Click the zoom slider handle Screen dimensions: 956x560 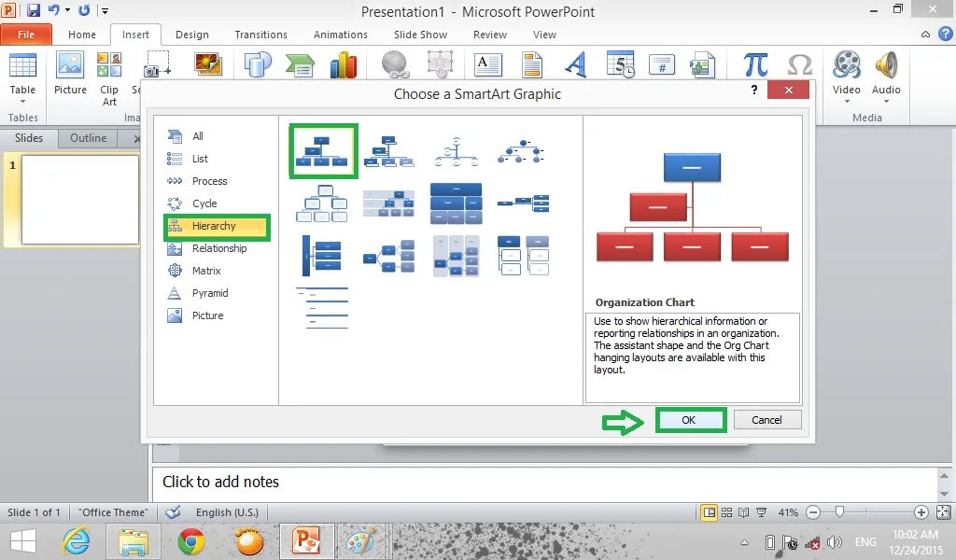pyautogui.click(x=839, y=512)
